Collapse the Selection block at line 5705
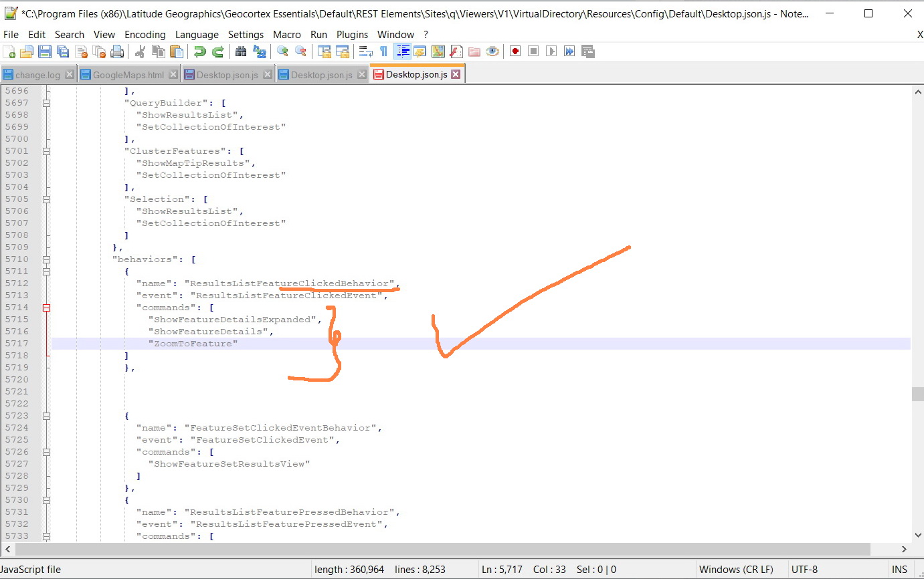The height and width of the screenshot is (579, 924). coord(47,199)
